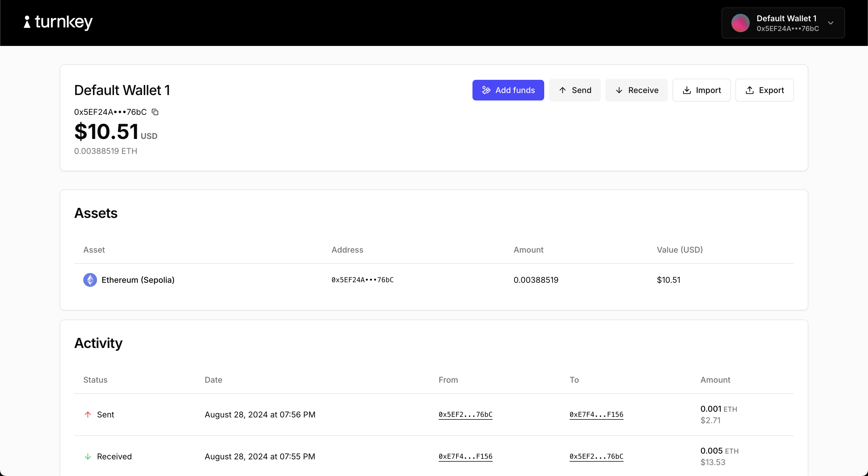
Task: Click the red Sent transaction arrow icon
Action: pos(88,414)
